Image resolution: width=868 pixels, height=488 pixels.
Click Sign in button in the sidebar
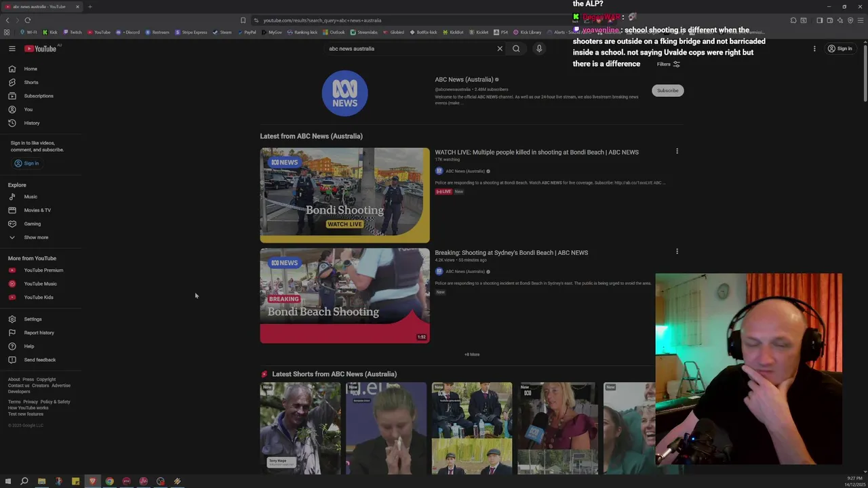click(x=27, y=163)
